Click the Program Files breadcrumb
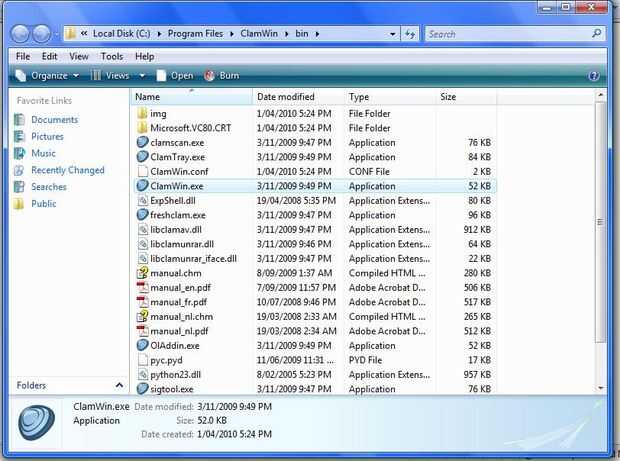The image size is (620, 461). (x=195, y=34)
